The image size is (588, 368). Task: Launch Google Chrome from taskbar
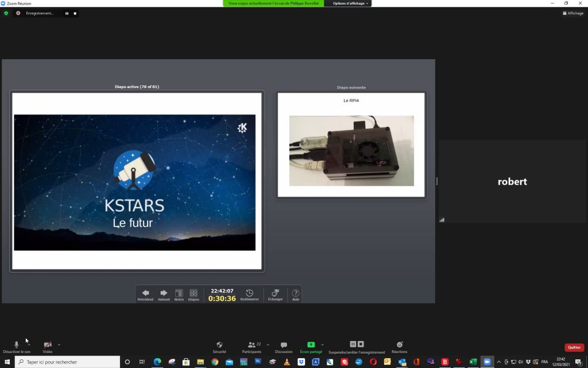[x=215, y=362]
